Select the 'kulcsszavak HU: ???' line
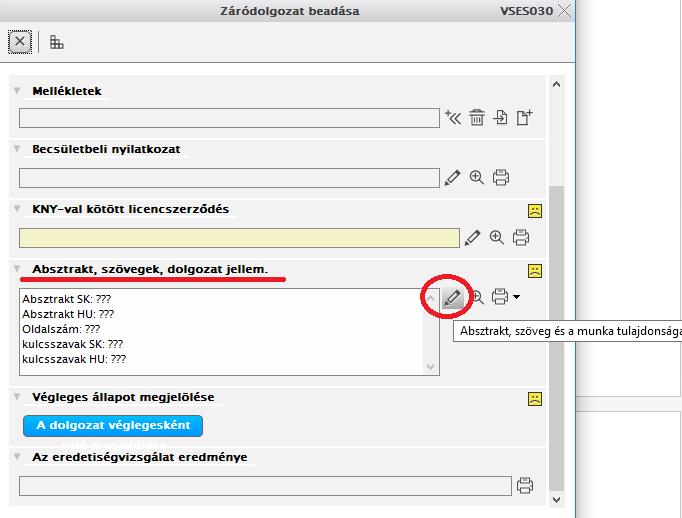Screen dimensions: 682x518 pyautogui.click(x=74, y=359)
